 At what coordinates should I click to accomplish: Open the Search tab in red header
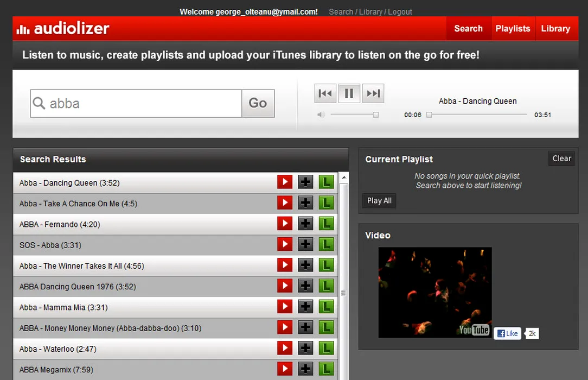pyautogui.click(x=468, y=29)
